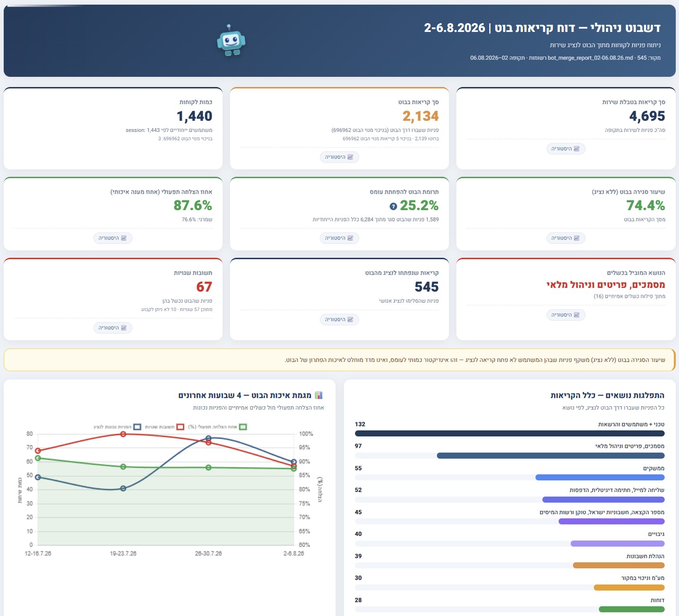This screenshot has height=616, width=679.
Task: Select the red data point at 19-23.7.26
Action: click(x=123, y=434)
